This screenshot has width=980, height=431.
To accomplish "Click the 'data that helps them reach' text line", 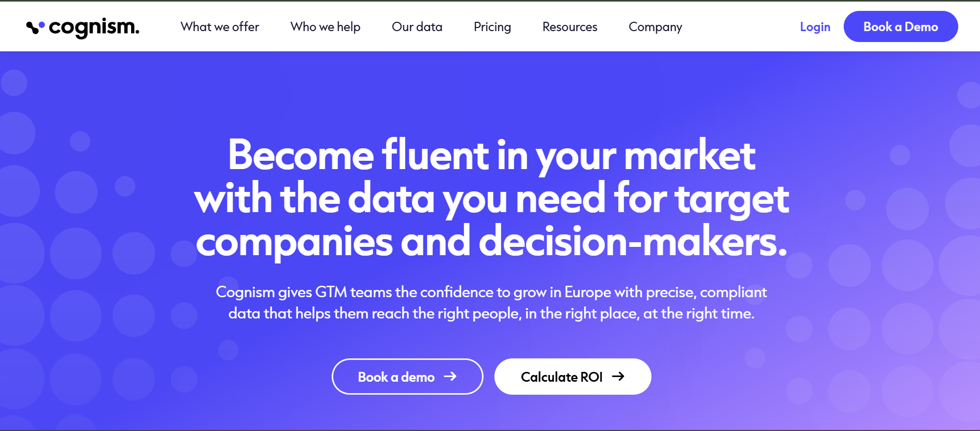I will (x=491, y=313).
